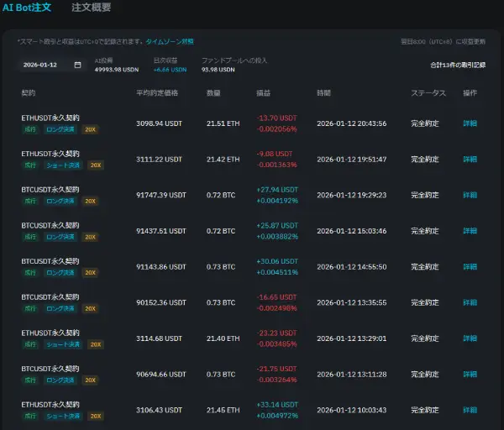This screenshot has width=504, height=430.
Task: Click ロング決済 tag on the first ETHUSDT order
Action: tap(60, 129)
